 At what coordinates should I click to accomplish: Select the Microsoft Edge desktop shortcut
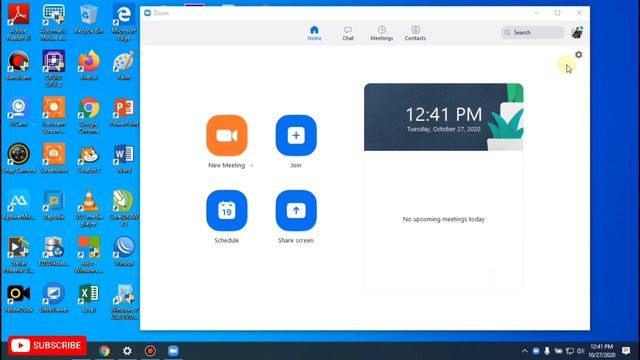[124, 22]
